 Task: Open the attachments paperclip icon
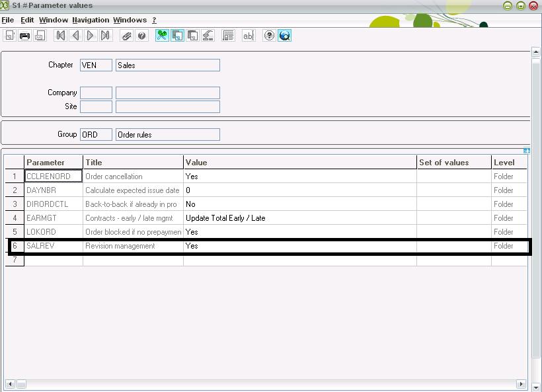126,36
